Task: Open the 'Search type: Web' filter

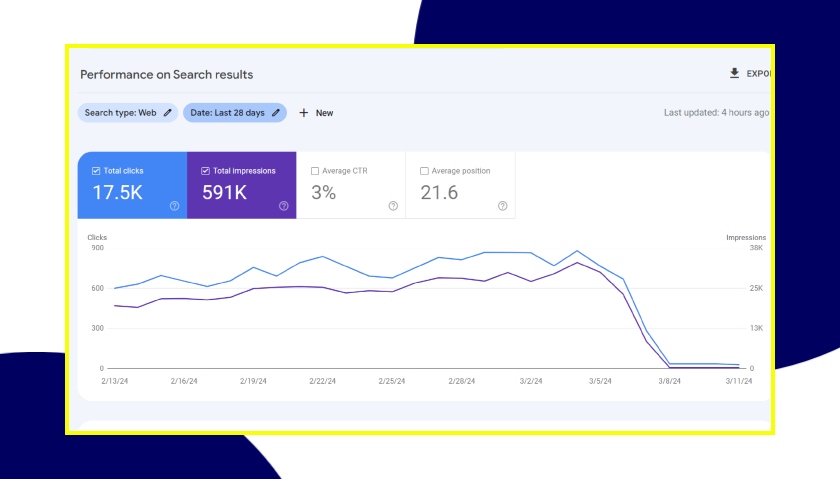Action: [120, 113]
